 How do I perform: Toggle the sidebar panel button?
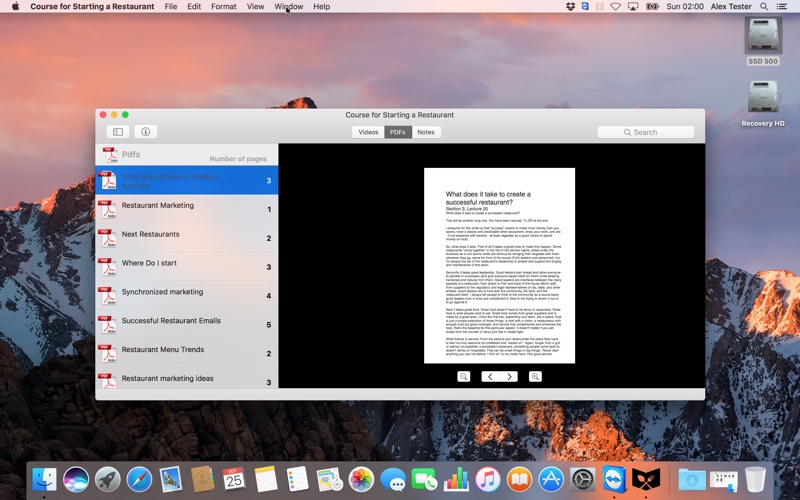[x=118, y=132]
